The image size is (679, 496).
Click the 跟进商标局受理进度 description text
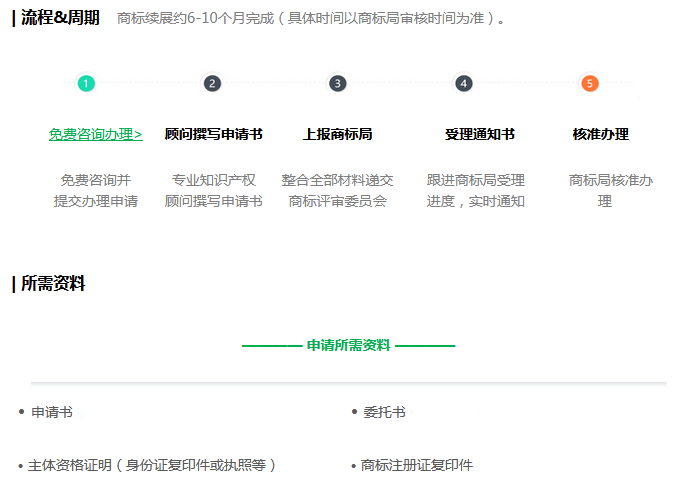point(476,191)
